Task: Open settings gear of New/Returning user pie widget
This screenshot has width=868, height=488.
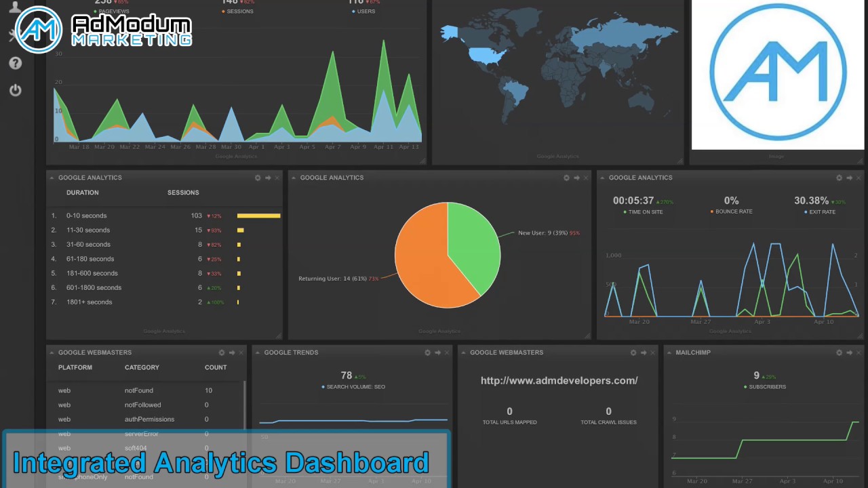Action: click(x=566, y=178)
